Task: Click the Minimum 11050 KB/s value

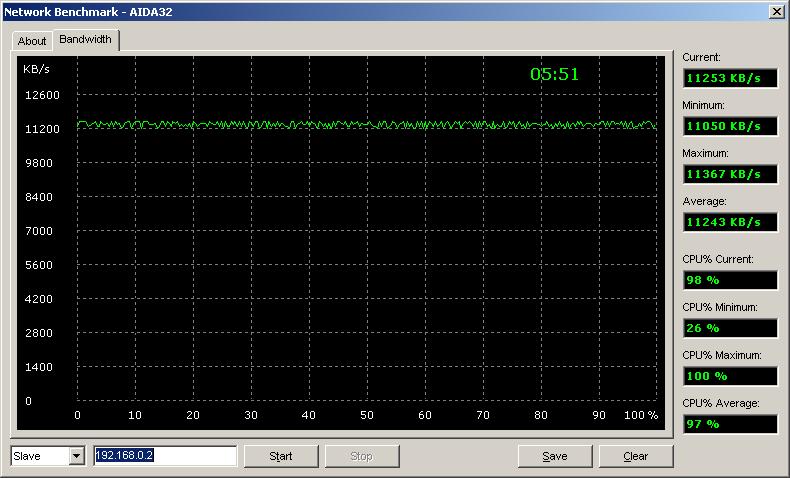Action: tap(730, 126)
